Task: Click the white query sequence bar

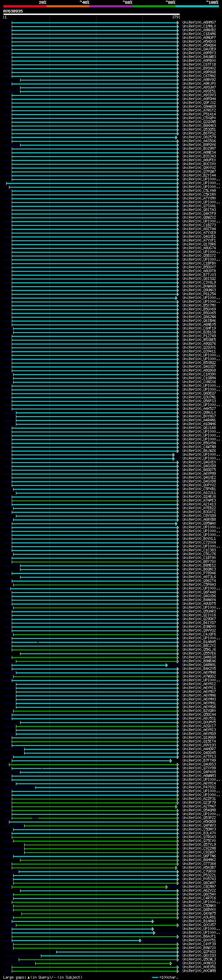Action: 92,15
